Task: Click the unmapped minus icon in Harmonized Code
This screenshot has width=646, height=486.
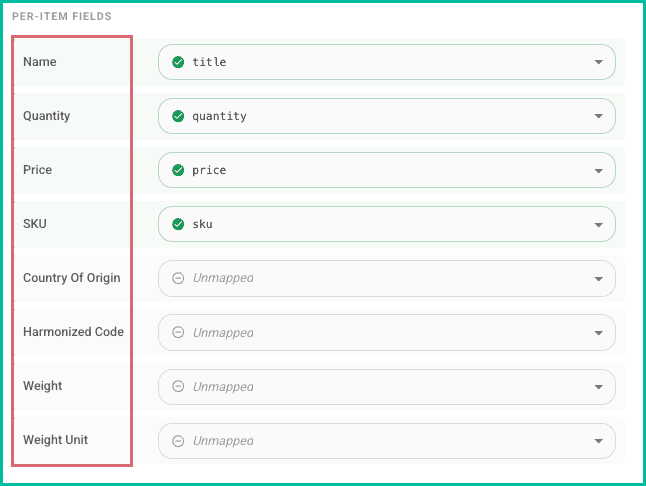Action: coord(178,332)
